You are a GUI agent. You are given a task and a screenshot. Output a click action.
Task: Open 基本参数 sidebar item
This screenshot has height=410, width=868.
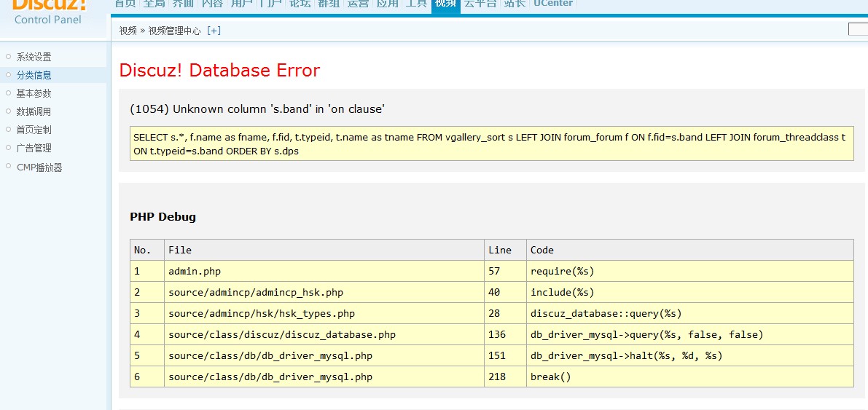(x=34, y=93)
